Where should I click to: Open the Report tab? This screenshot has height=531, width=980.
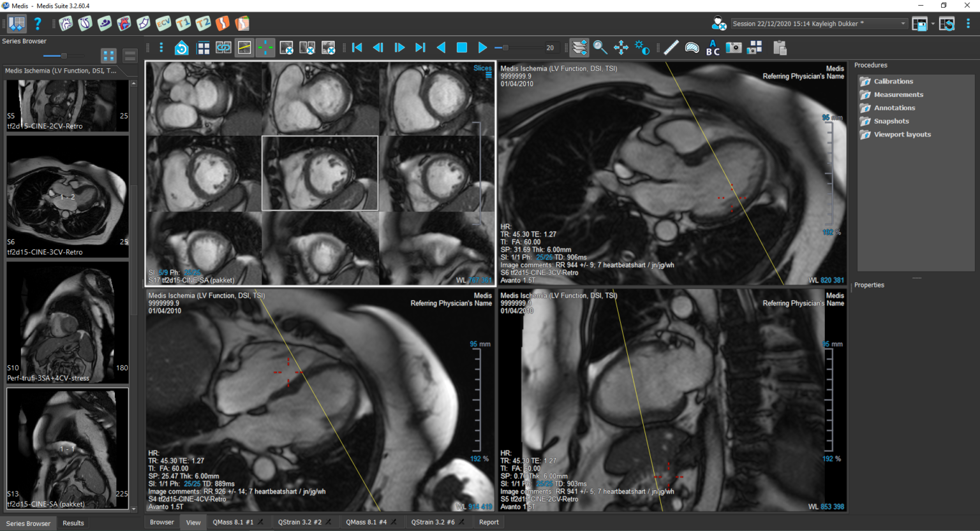tap(489, 522)
